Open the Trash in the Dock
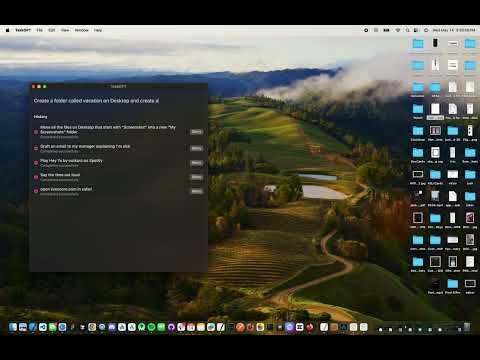 pyautogui.click(x=467, y=327)
